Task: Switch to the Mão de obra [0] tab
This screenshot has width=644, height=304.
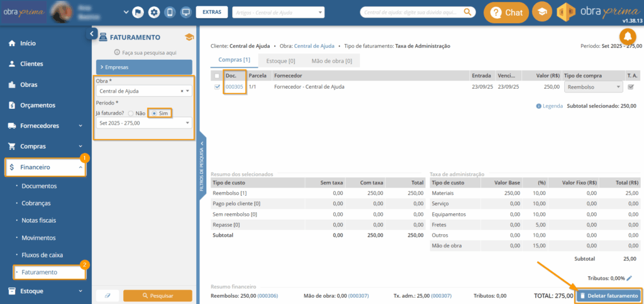Action: 331,60
